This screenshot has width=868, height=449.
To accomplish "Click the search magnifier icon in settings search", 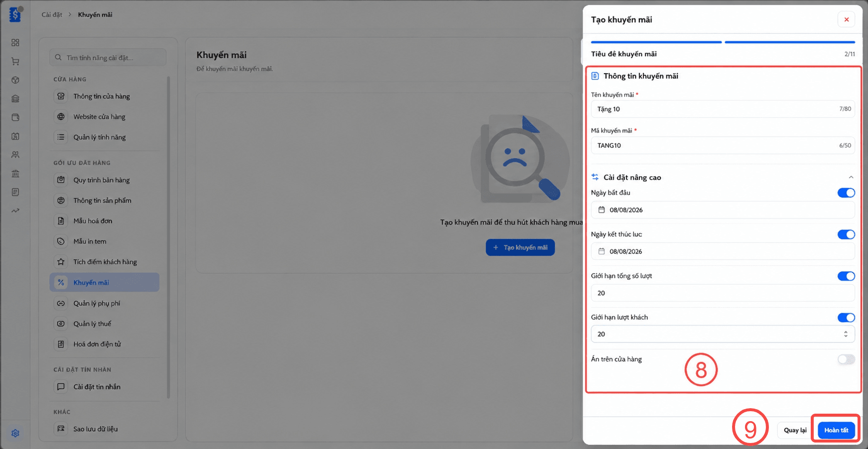I will point(58,57).
